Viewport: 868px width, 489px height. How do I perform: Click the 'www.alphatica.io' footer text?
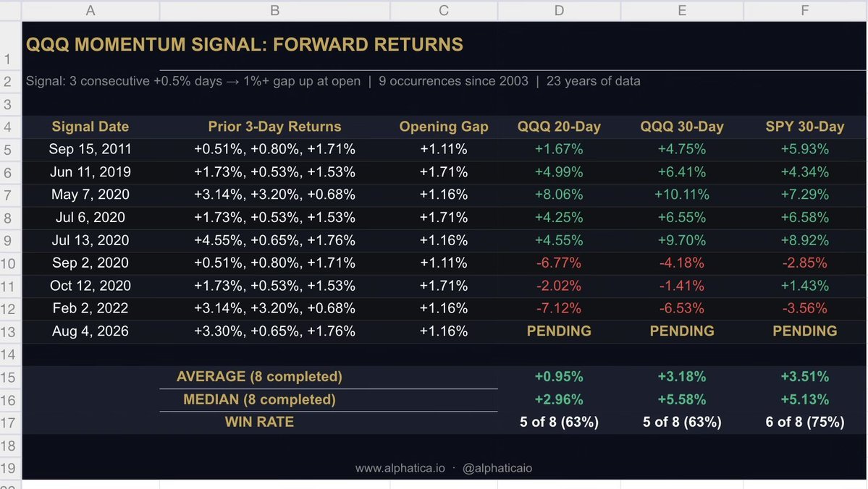click(400, 469)
